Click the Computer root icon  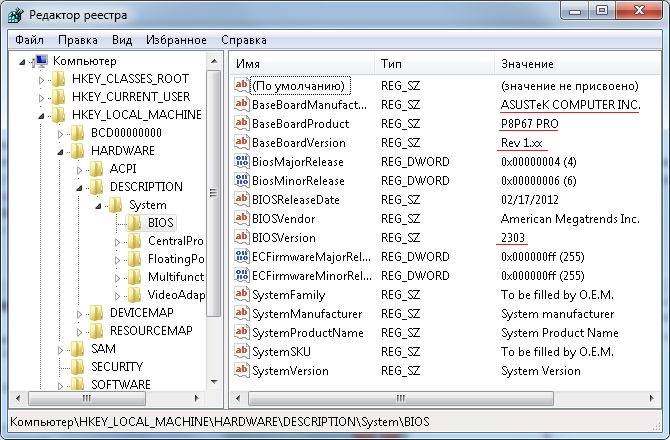(x=42, y=61)
